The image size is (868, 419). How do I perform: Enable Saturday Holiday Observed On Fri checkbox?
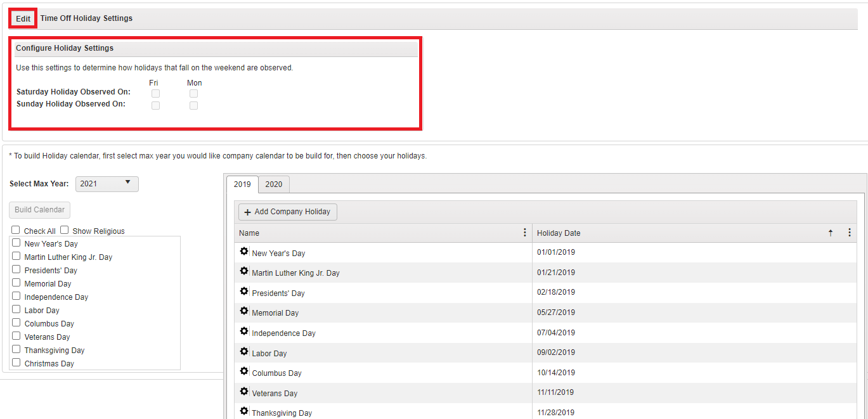[x=155, y=93]
